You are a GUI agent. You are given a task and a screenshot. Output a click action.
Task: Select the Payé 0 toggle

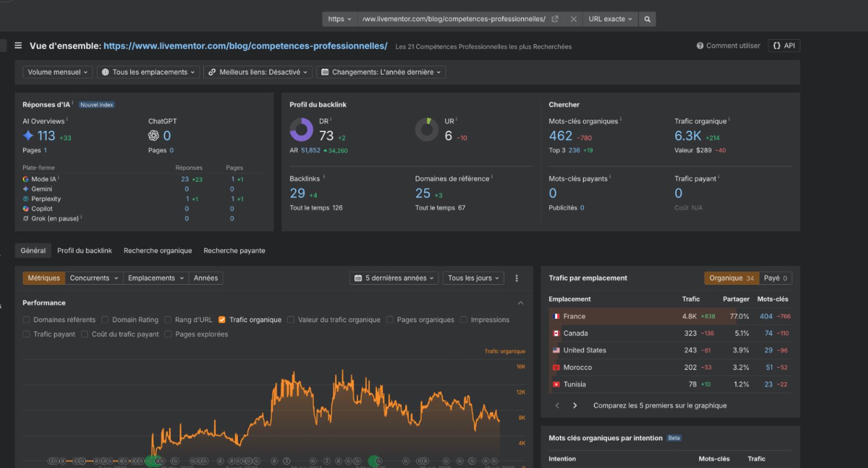click(776, 278)
